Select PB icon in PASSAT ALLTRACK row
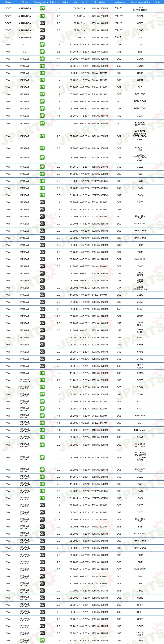The height and width of the screenshot is (644, 164). pyautogui.click(x=42, y=380)
